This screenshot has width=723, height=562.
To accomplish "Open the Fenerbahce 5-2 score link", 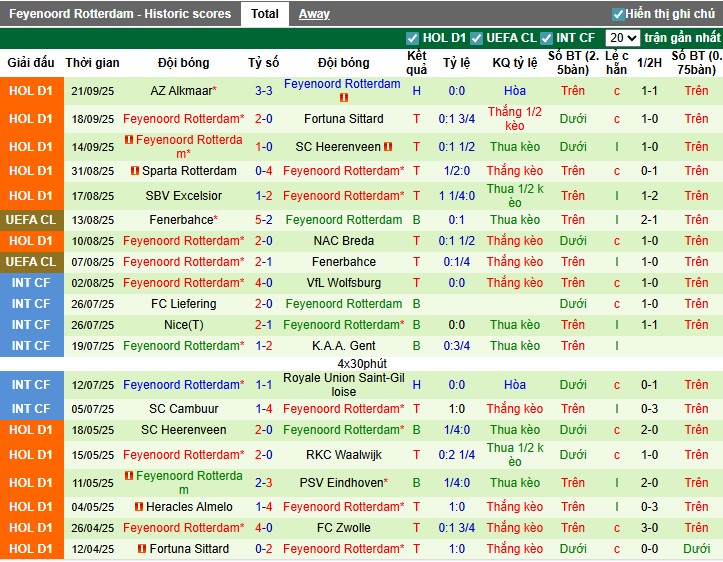I will [x=264, y=220].
